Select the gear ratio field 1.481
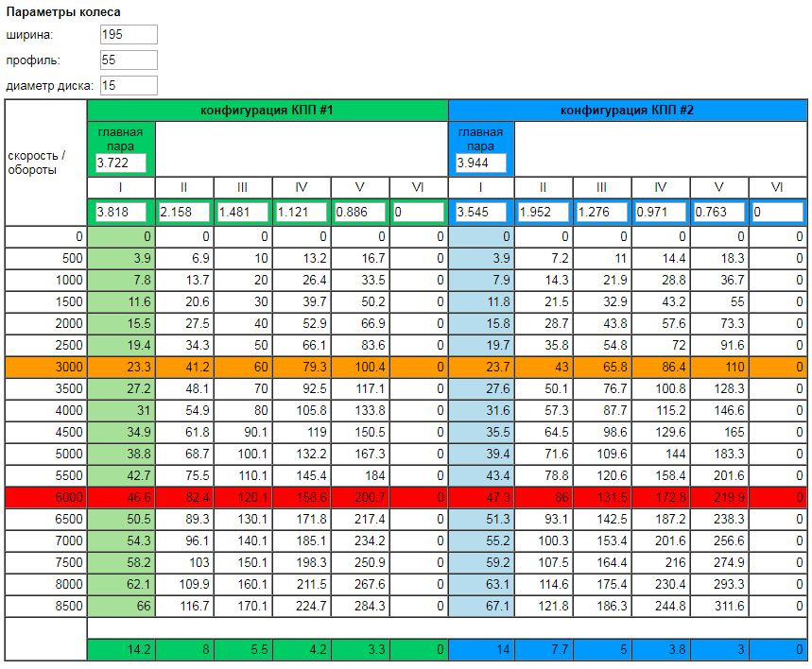Screen dimensions: 812x669 (x=242, y=213)
